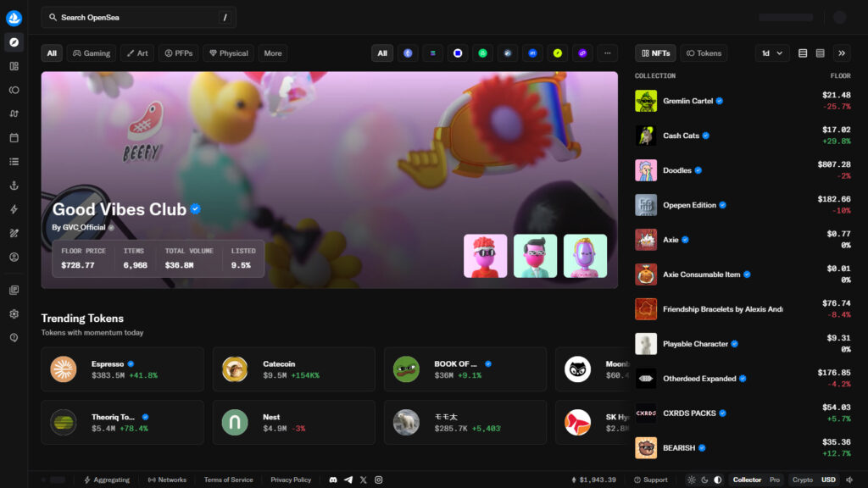The height and width of the screenshot is (488, 868).
Task: Open the lightning bolt icon in sidebar
Action: click(x=14, y=209)
